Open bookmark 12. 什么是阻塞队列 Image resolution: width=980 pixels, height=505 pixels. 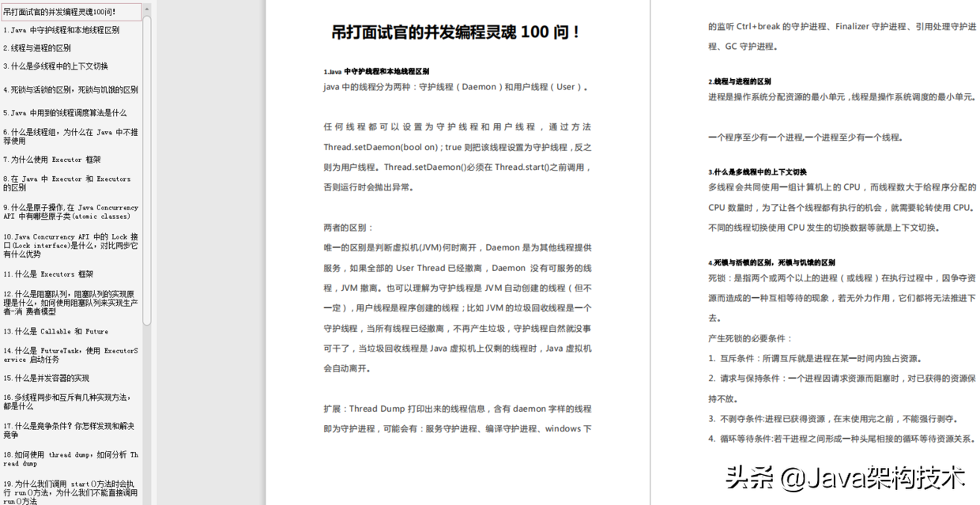(70, 303)
